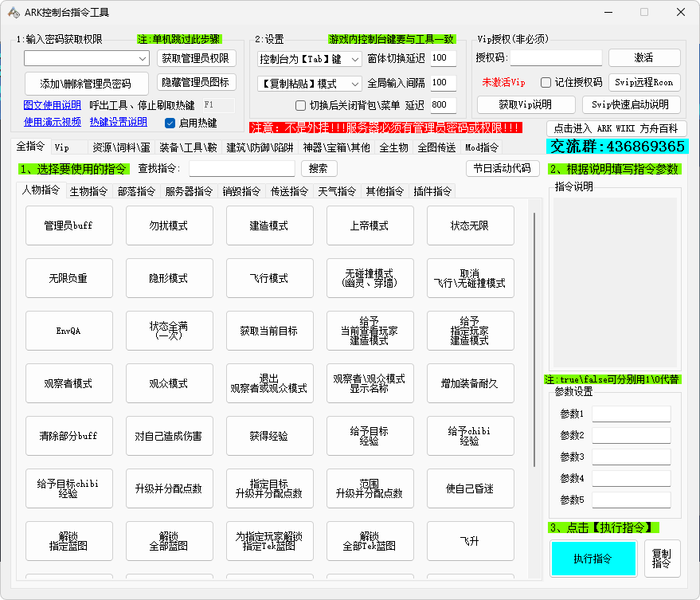Select the 飞行模式 command

270,278
